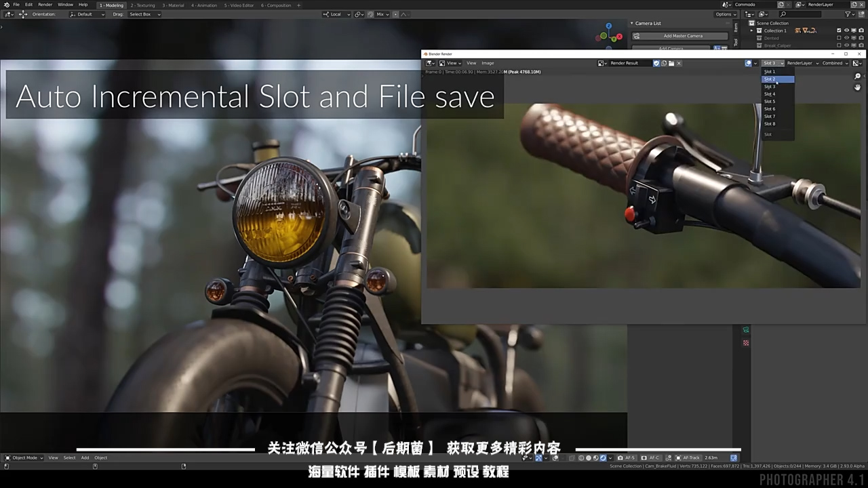This screenshot has height=488, width=868.
Task: Click the blue Z axis on navigation gizmo
Action: (609, 27)
